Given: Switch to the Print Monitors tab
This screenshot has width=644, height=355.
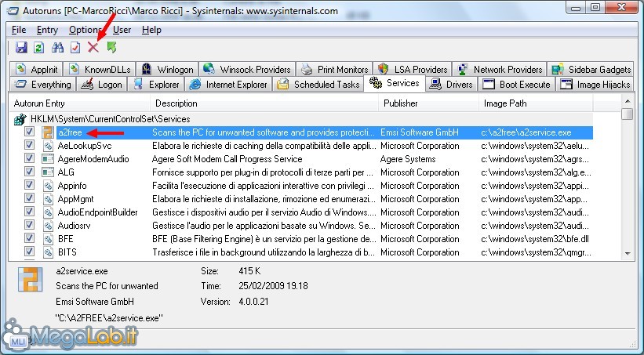Looking at the screenshot, I should coord(334,70).
